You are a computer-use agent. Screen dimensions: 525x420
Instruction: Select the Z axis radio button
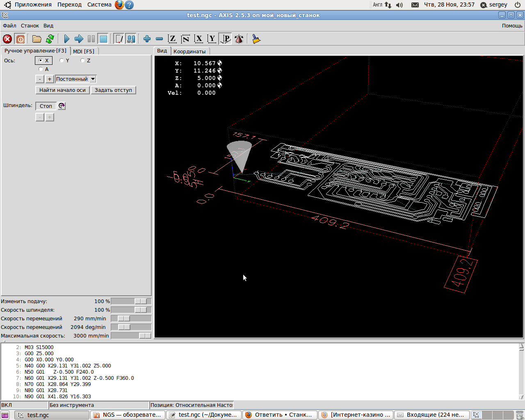pos(82,61)
